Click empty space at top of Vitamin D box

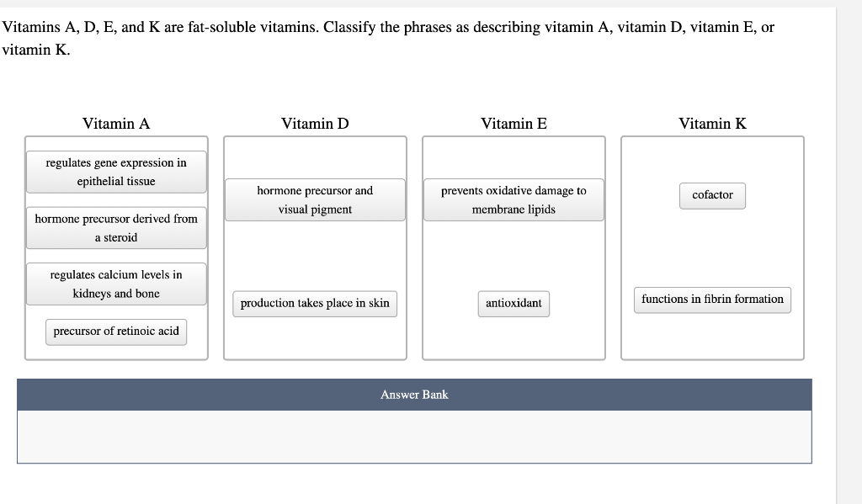pyautogui.click(x=315, y=157)
